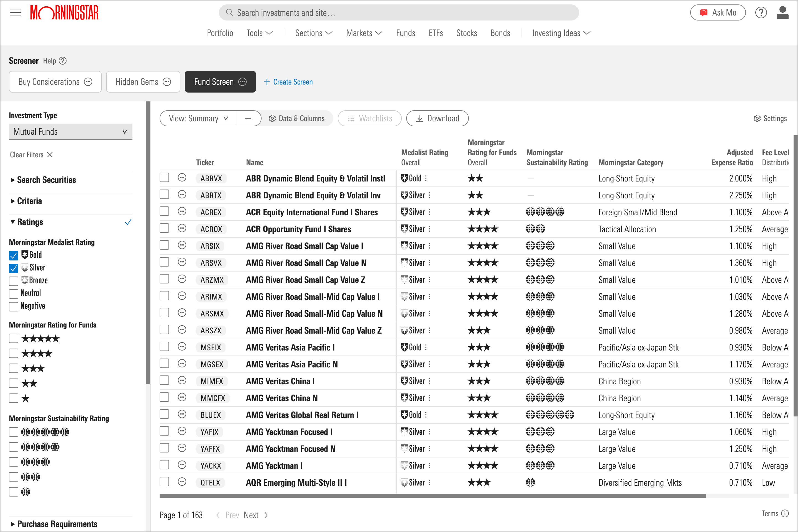
Task: Open options for Hidden Gems screen
Action: [167, 82]
